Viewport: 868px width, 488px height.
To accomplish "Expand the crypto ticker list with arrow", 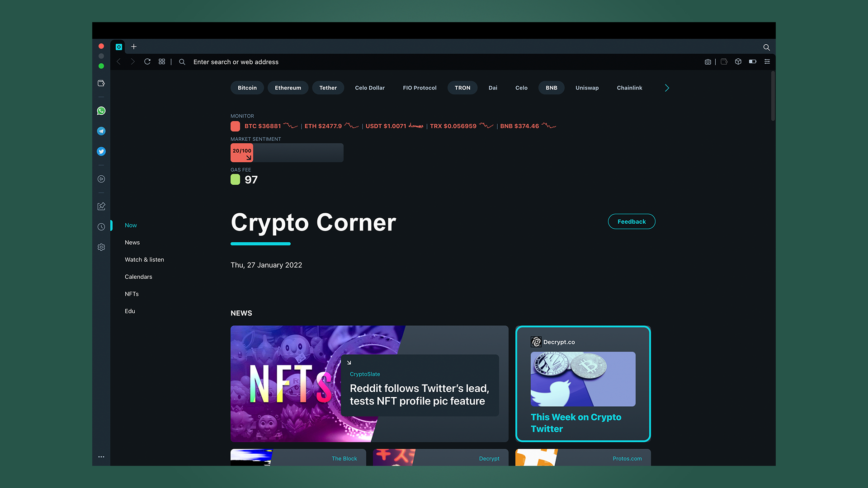I will click(x=667, y=88).
